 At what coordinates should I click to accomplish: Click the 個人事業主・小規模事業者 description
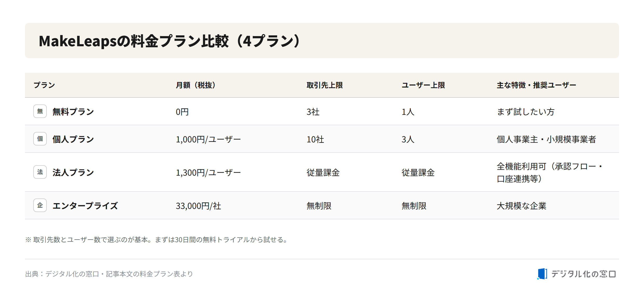pyautogui.click(x=546, y=139)
